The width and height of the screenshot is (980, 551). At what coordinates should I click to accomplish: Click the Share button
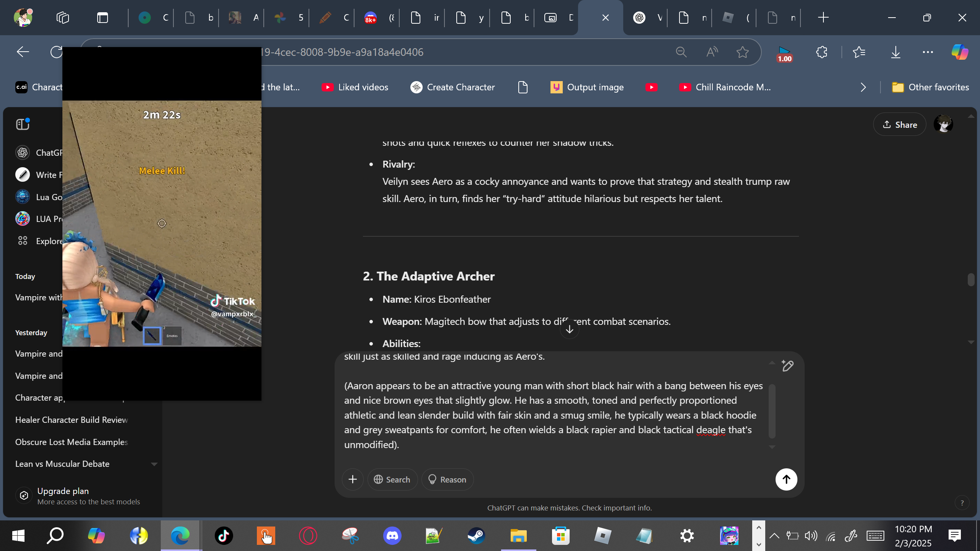(x=900, y=124)
